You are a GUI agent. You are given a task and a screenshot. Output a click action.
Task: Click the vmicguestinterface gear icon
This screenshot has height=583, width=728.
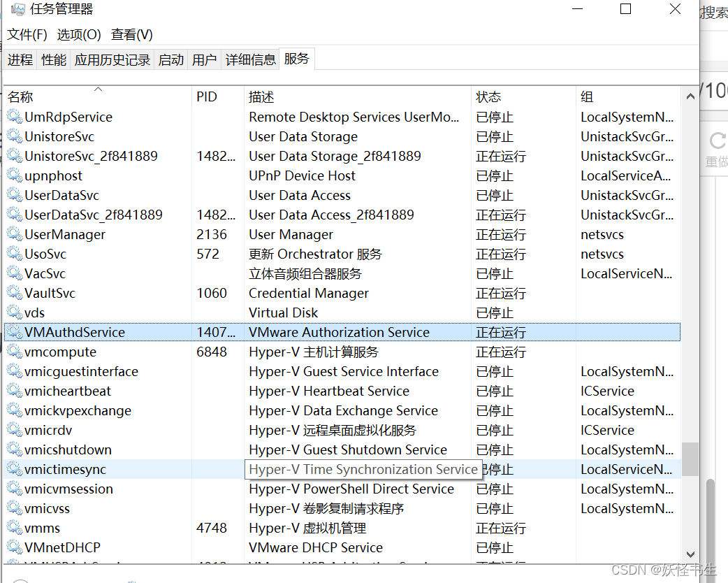coord(15,371)
